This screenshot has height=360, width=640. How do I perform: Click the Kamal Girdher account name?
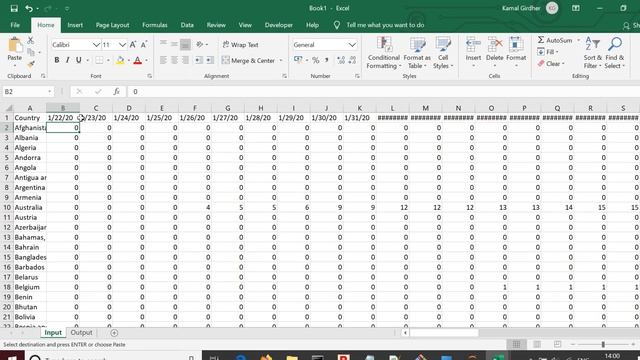pyautogui.click(x=521, y=8)
